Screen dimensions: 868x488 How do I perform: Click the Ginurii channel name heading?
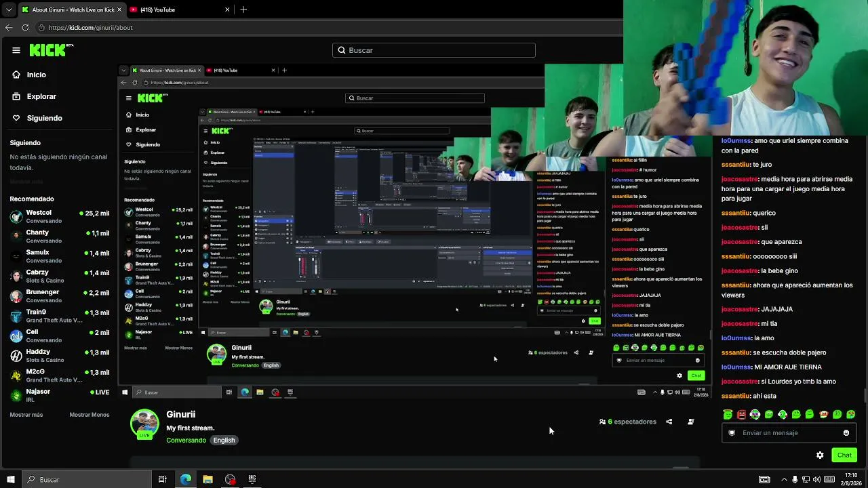pyautogui.click(x=181, y=414)
